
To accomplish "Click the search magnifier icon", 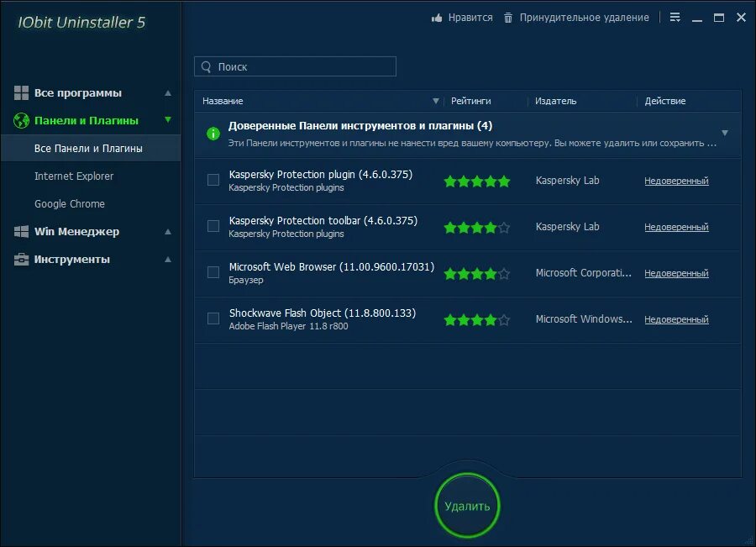I will (207, 66).
